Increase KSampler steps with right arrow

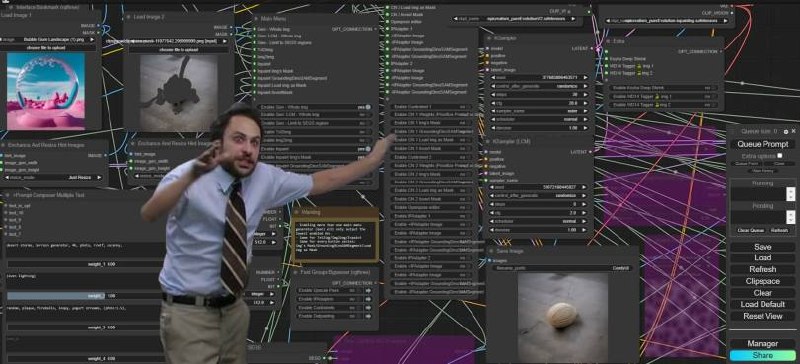pos(585,94)
